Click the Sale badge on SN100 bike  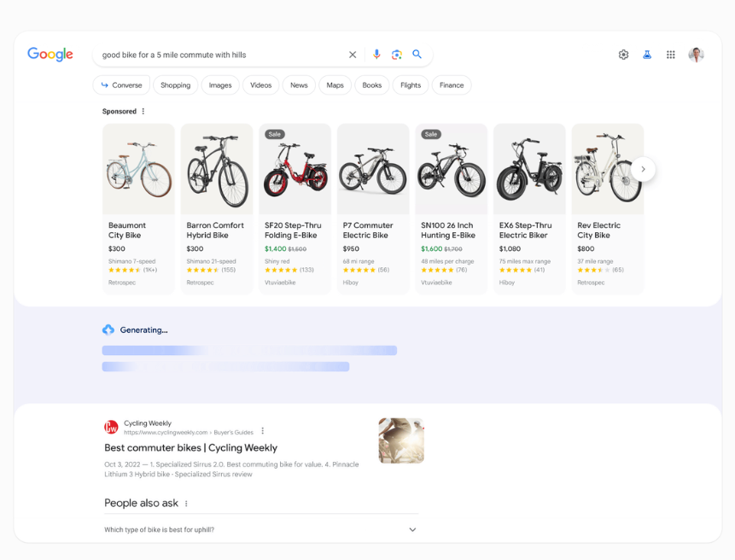[x=431, y=135]
